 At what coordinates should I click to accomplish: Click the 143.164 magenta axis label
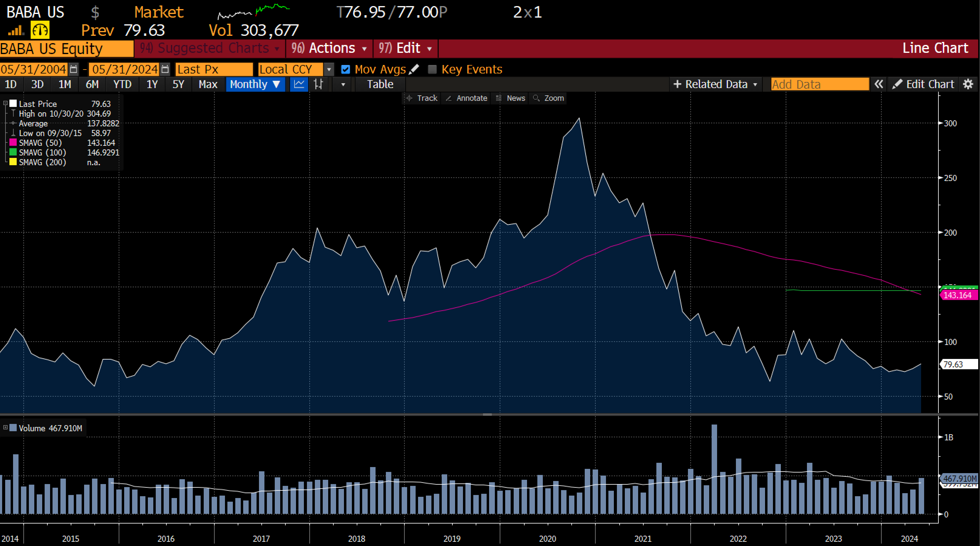pyautogui.click(x=958, y=295)
